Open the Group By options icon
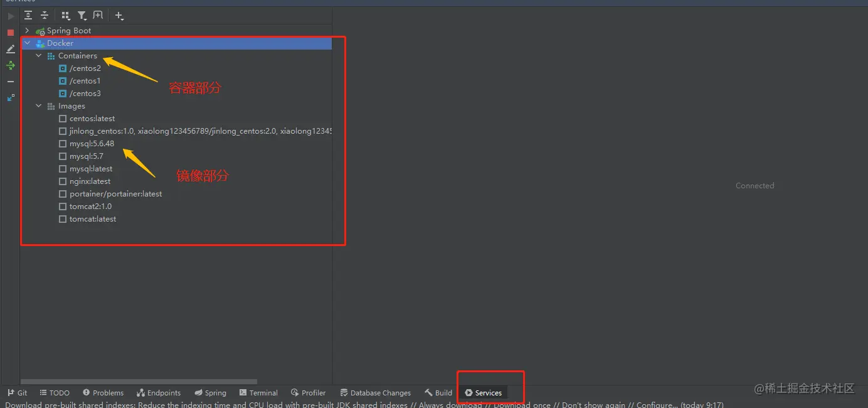 click(x=66, y=15)
